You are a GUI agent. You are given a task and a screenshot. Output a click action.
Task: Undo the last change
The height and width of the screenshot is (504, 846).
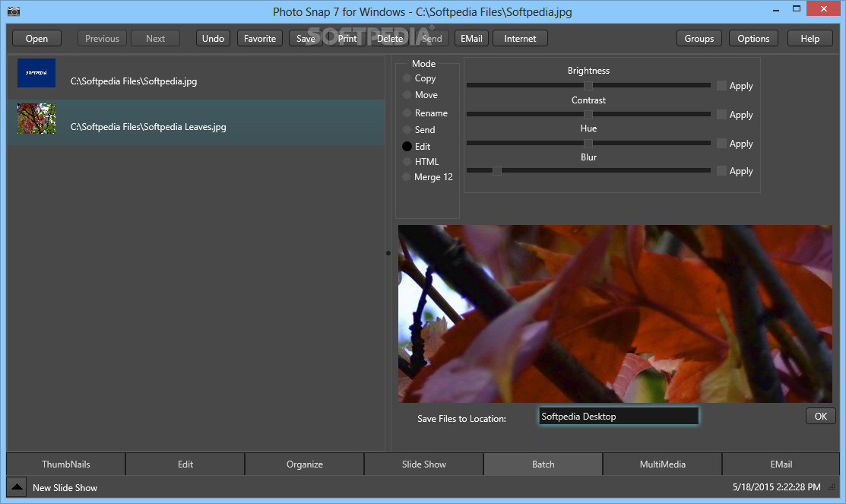tap(213, 38)
